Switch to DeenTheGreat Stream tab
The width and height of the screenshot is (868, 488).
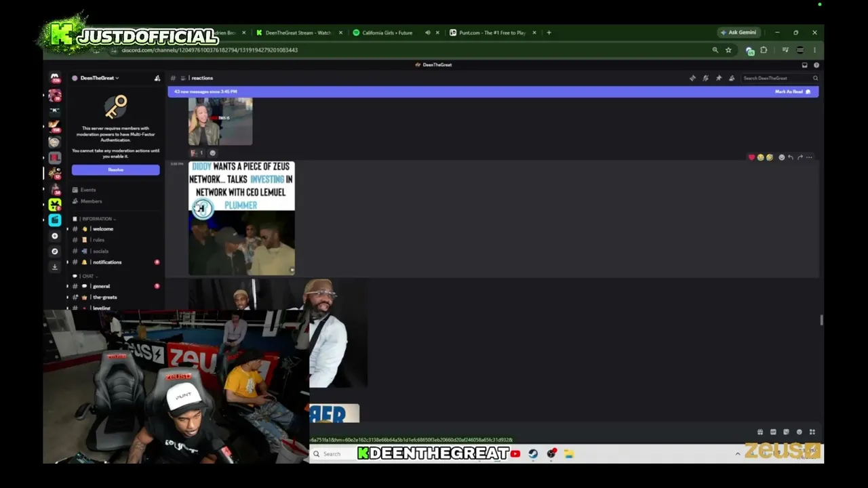coord(298,33)
